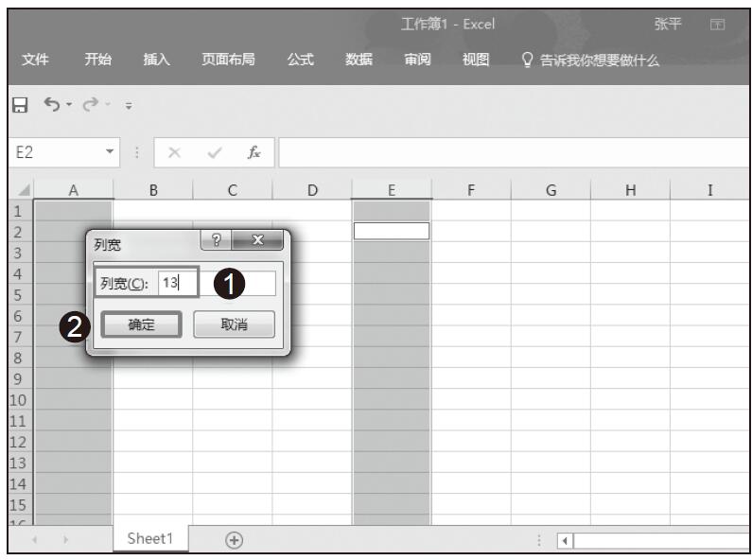Click the confirm entry checkmark in formula bar

point(214,152)
